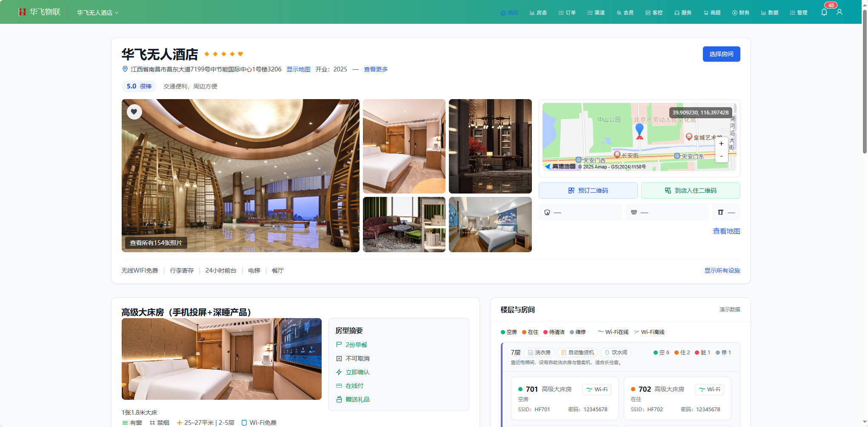
Task: Expand the 华飞无人酒店 hotel selector dropdown
Action: coord(97,12)
